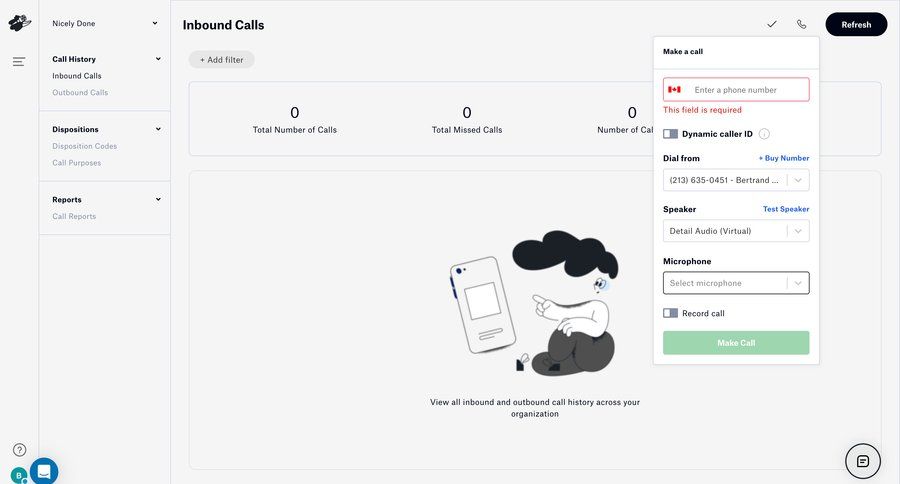Image resolution: width=900 pixels, height=484 pixels.
Task: Go to Outbound Calls in sidebar
Action: [x=80, y=93]
